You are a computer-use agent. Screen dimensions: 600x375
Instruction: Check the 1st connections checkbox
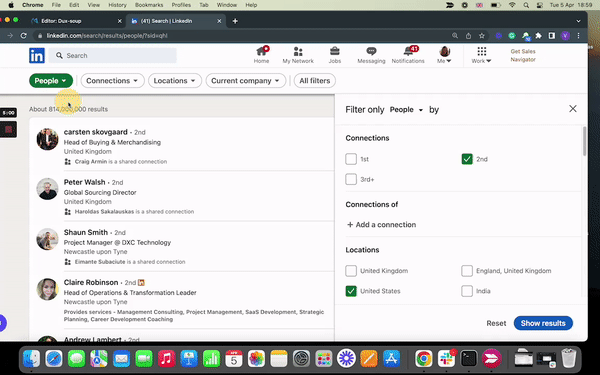[x=351, y=159]
